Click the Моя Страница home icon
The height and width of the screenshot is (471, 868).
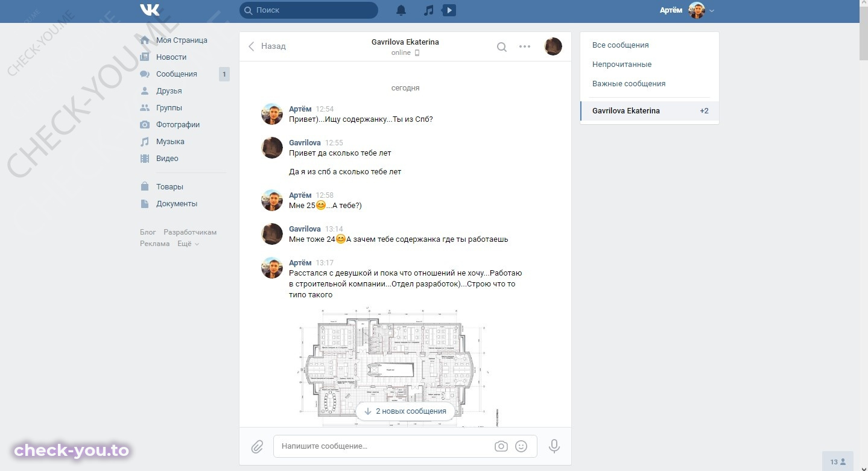point(145,40)
